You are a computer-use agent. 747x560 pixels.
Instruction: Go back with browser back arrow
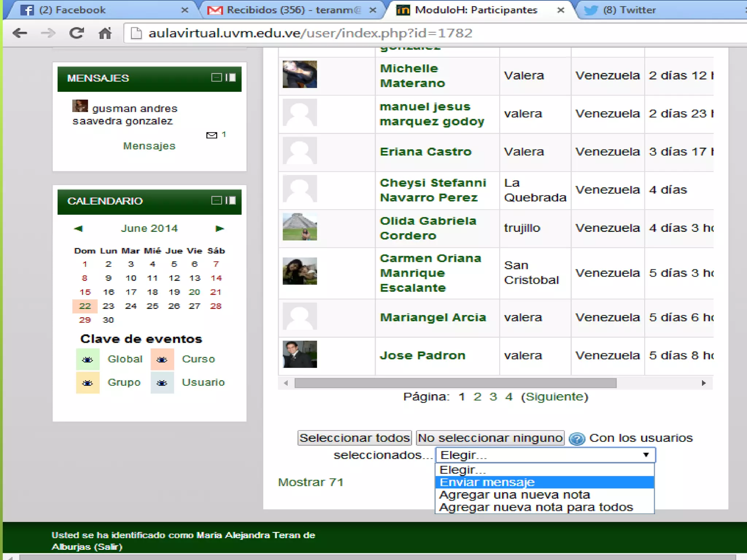[20, 33]
